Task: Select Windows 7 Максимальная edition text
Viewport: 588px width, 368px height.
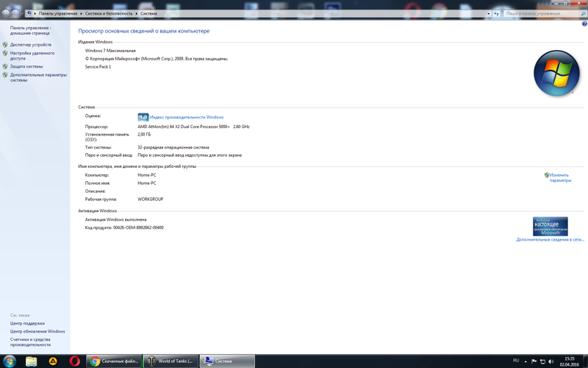Action: 110,51
